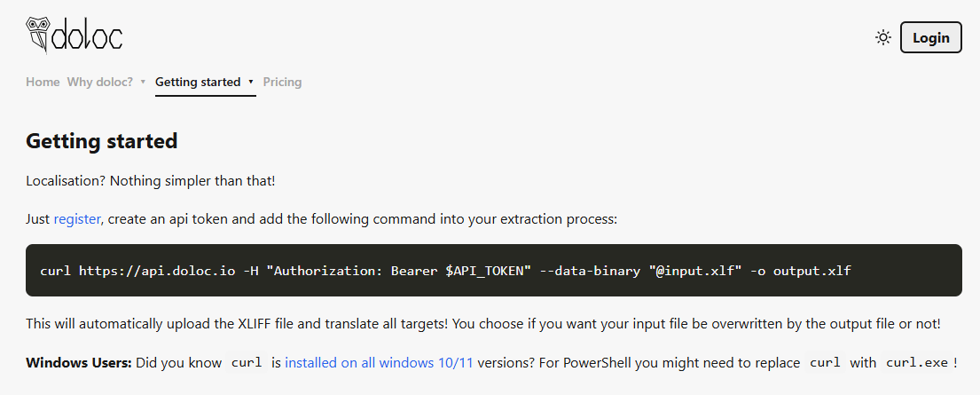Go to the Home menu item
Image resolution: width=980 pixels, height=395 pixels.
click(x=43, y=82)
